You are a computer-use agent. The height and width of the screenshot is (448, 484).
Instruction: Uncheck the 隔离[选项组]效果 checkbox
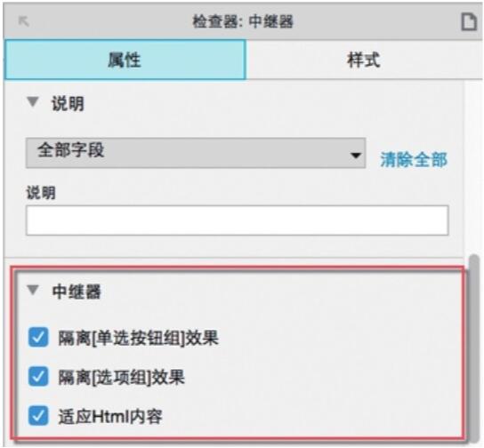38,377
